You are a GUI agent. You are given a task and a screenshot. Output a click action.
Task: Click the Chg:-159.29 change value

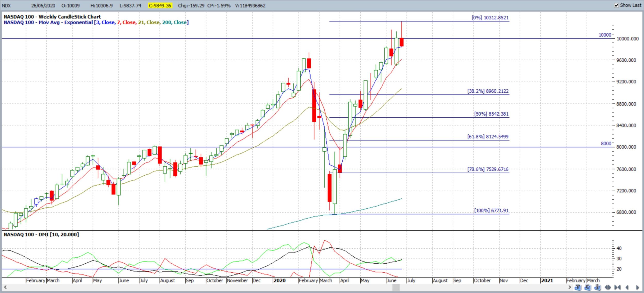[191, 5]
